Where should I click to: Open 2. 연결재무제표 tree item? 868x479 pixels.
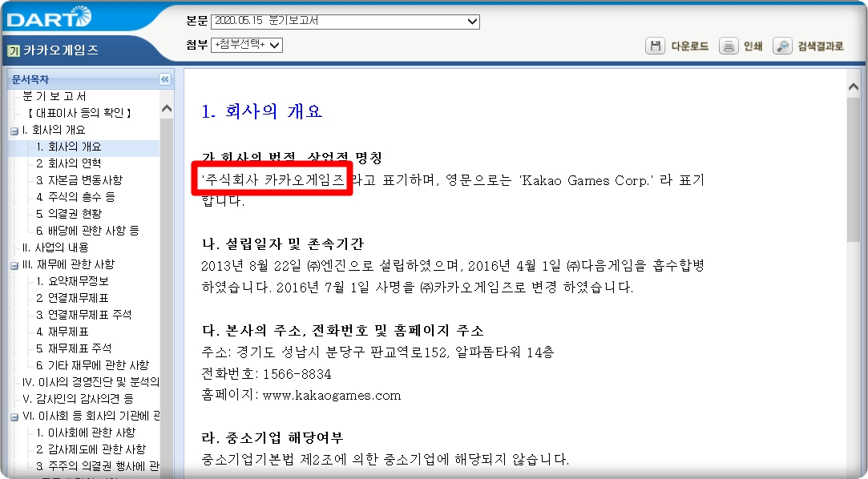coord(72,298)
